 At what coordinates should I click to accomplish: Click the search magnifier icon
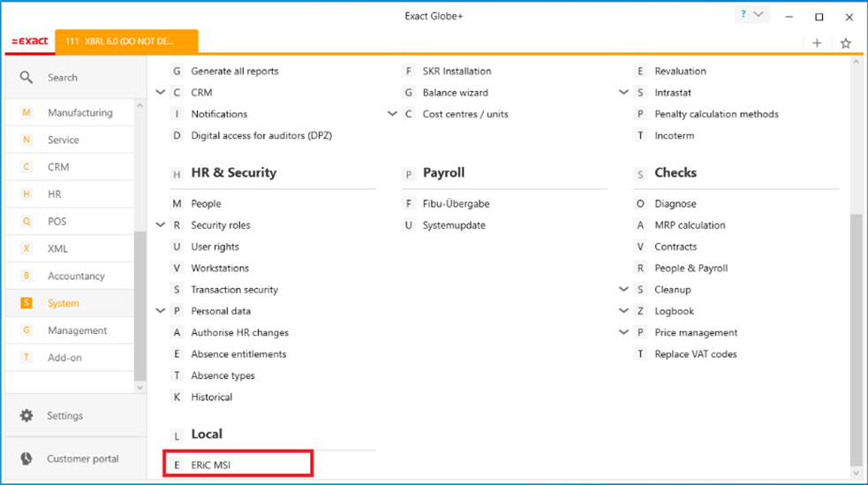26,78
